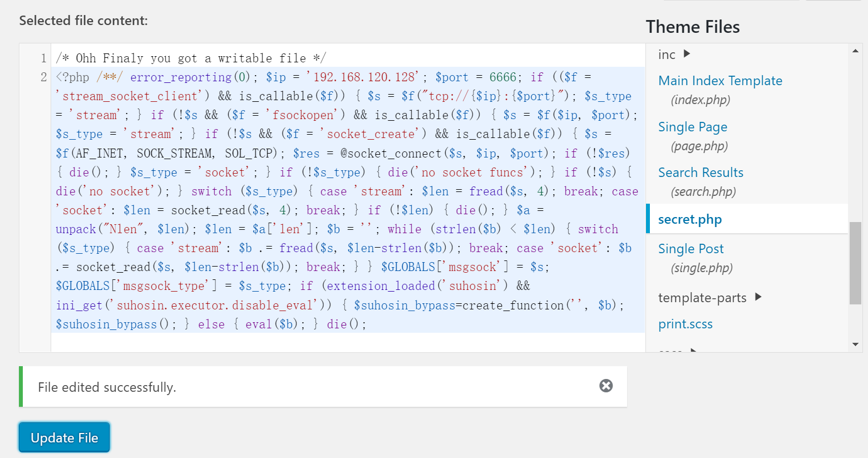Click 'error_reporting' in the code
The width and height of the screenshot is (868, 458).
pyautogui.click(x=181, y=77)
